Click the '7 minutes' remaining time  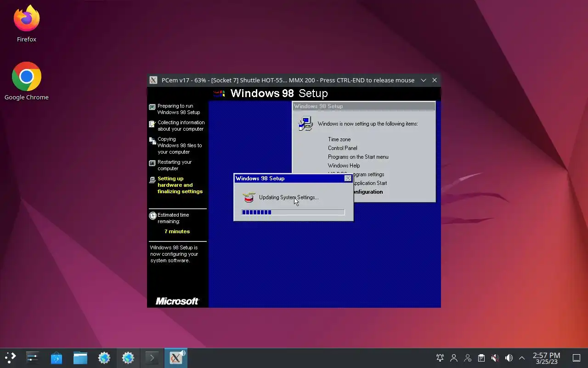pos(177,231)
